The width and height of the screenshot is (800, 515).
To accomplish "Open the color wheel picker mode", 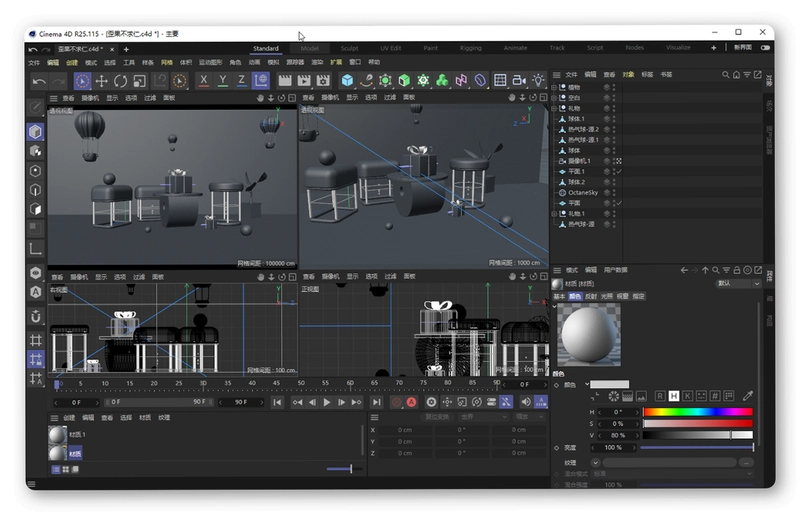I will tap(614, 396).
